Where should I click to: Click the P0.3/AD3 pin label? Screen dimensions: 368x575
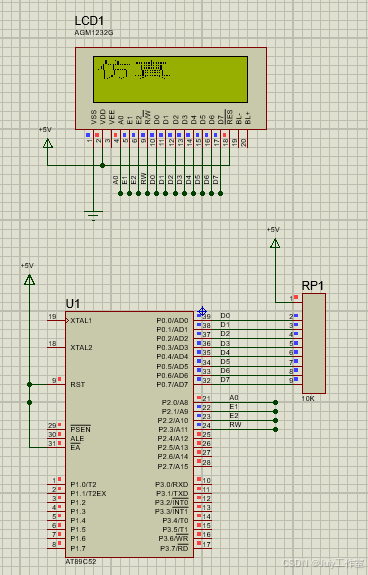click(172, 347)
